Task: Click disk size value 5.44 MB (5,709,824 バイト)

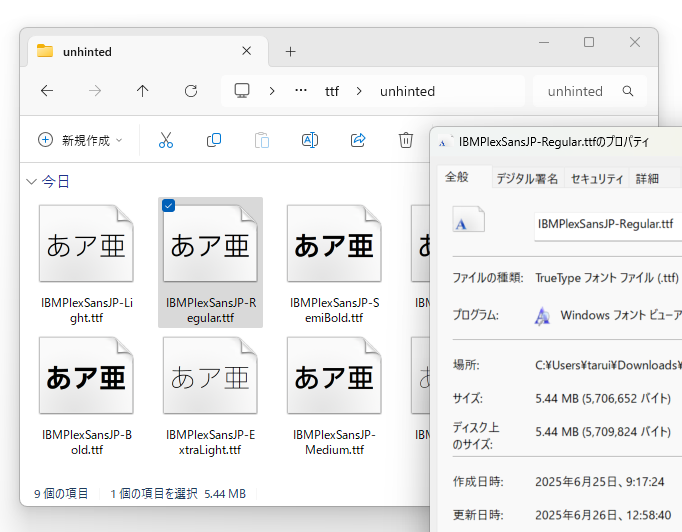Action: coord(603,432)
